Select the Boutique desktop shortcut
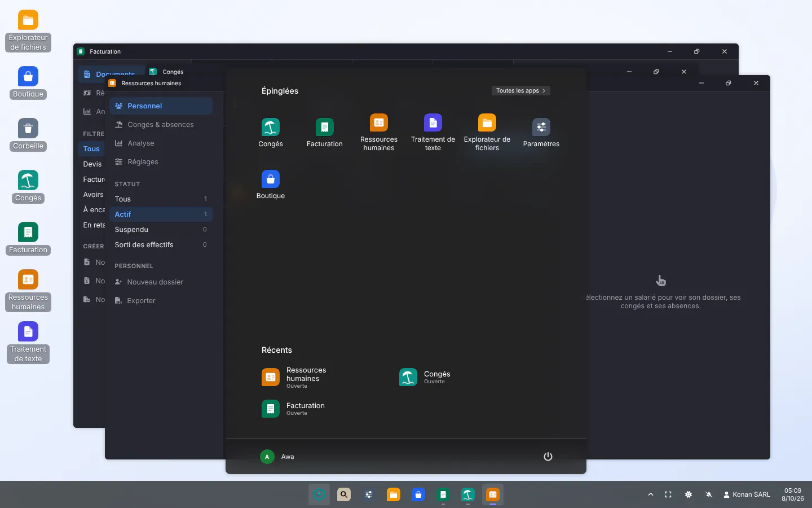The image size is (812, 508). pyautogui.click(x=28, y=83)
